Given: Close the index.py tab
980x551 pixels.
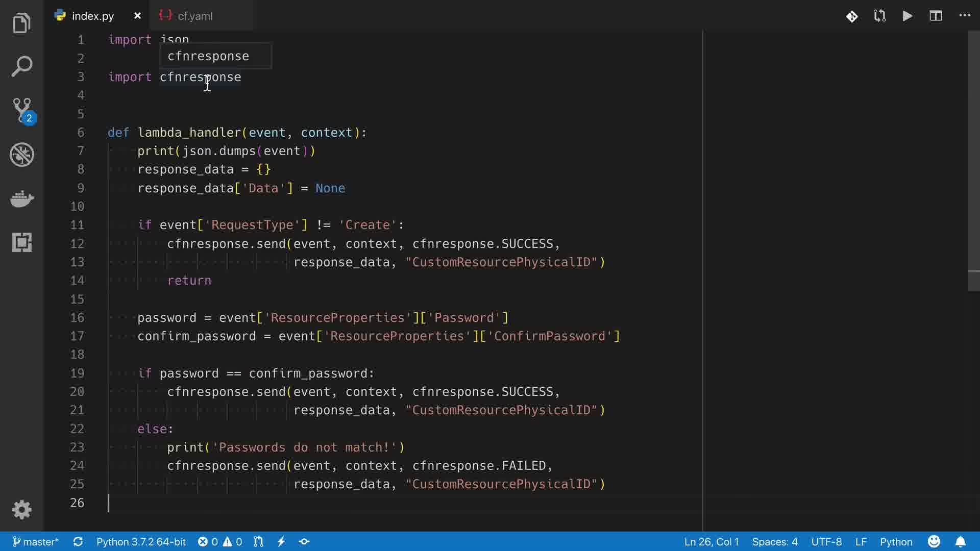Looking at the screenshot, I should pyautogui.click(x=137, y=16).
